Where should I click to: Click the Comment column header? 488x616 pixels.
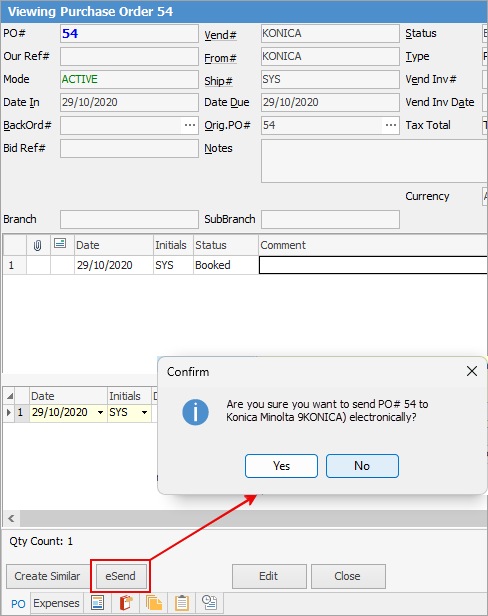pos(373,245)
